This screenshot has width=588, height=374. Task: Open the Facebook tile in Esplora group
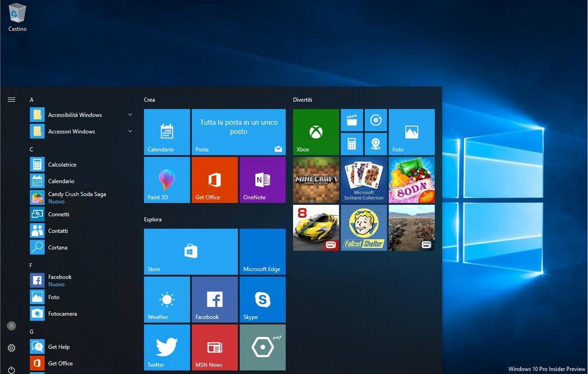pyautogui.click(x=215, y=300)
